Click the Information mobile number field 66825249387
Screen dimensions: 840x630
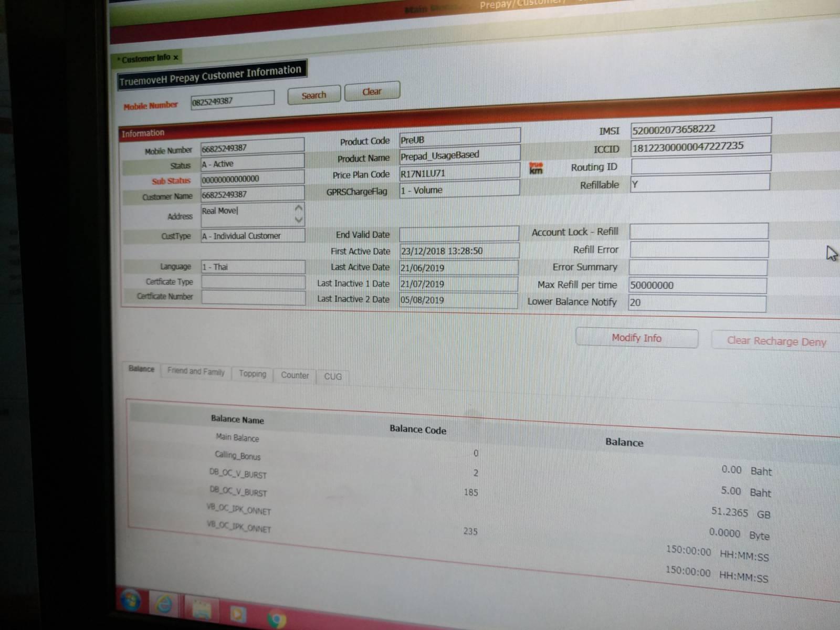pos(252,148)
